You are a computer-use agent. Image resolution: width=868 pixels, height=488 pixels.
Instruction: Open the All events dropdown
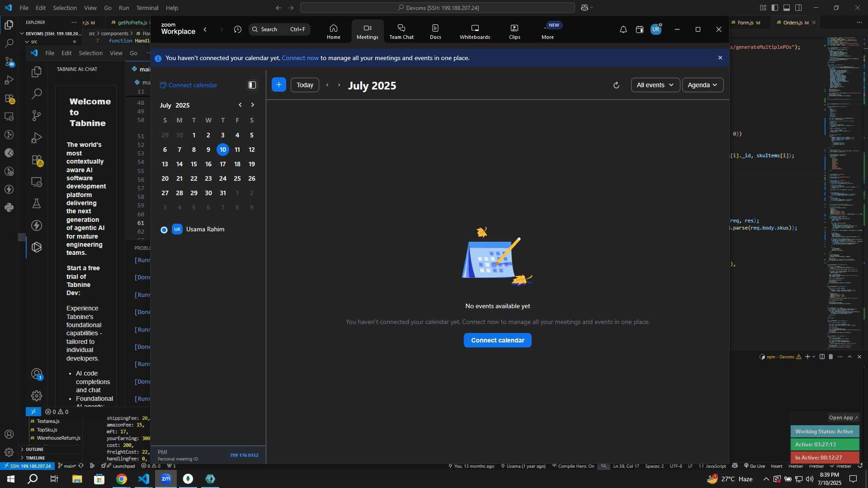click(x=655, y=85)
